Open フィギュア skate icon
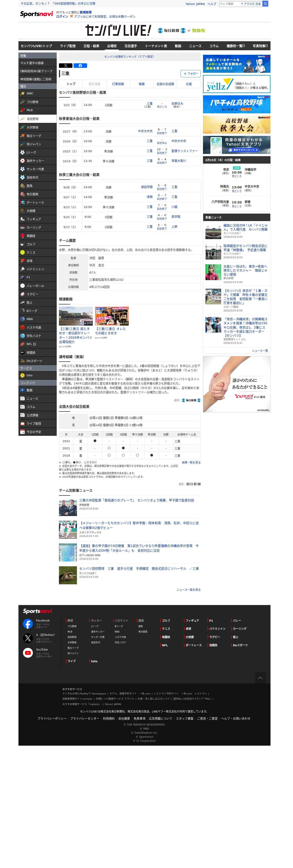The image size is (293, 868). coord(22,219)
